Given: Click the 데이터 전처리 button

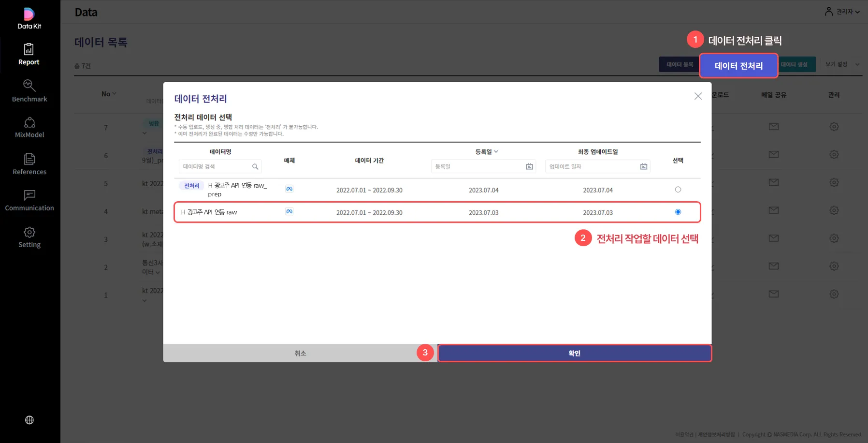Looking at the screenshot, I should (738, 66).
